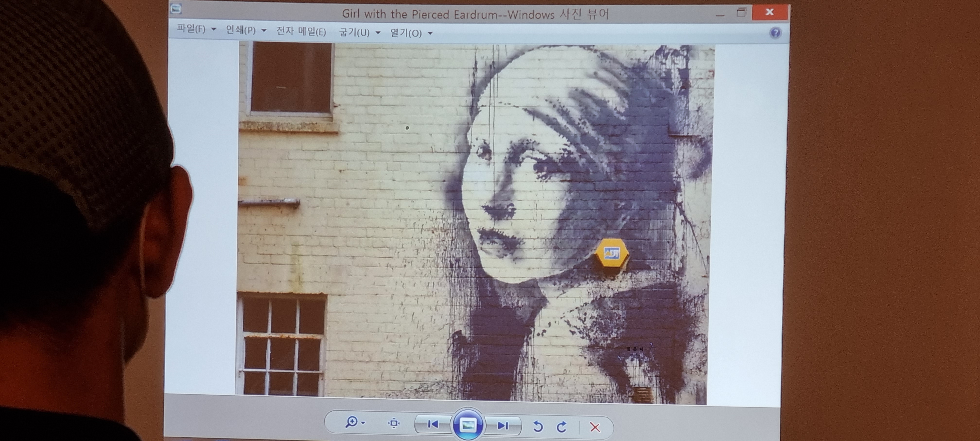
Task: Open the 굽기(U) burn menu
Action: [354, 32]
